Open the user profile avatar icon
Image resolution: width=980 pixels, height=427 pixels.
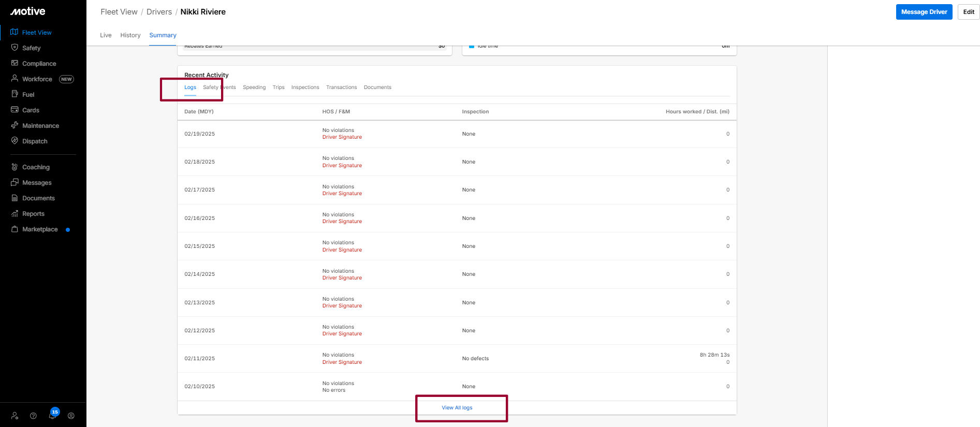(71, 416)
